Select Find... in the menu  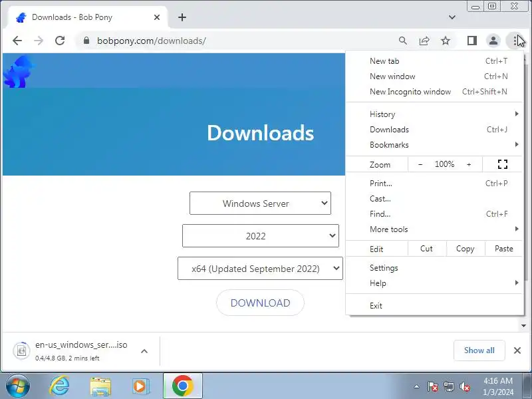(x=434, y=214)
